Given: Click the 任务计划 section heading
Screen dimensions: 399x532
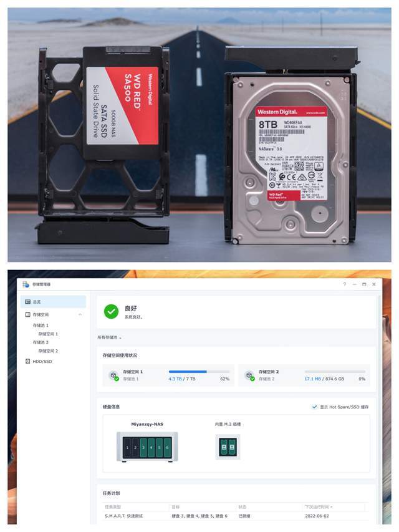Looking at the screenshot, I should pos(112,493).
